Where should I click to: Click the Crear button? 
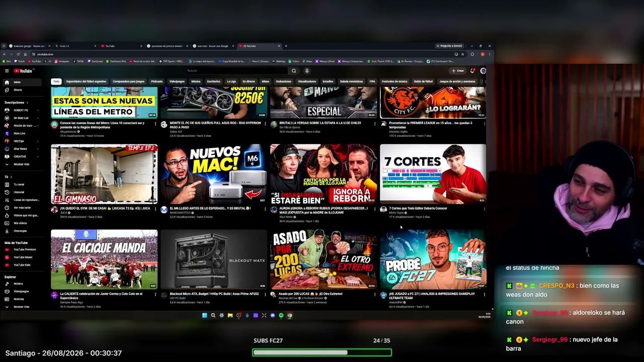tap(458, 71)
